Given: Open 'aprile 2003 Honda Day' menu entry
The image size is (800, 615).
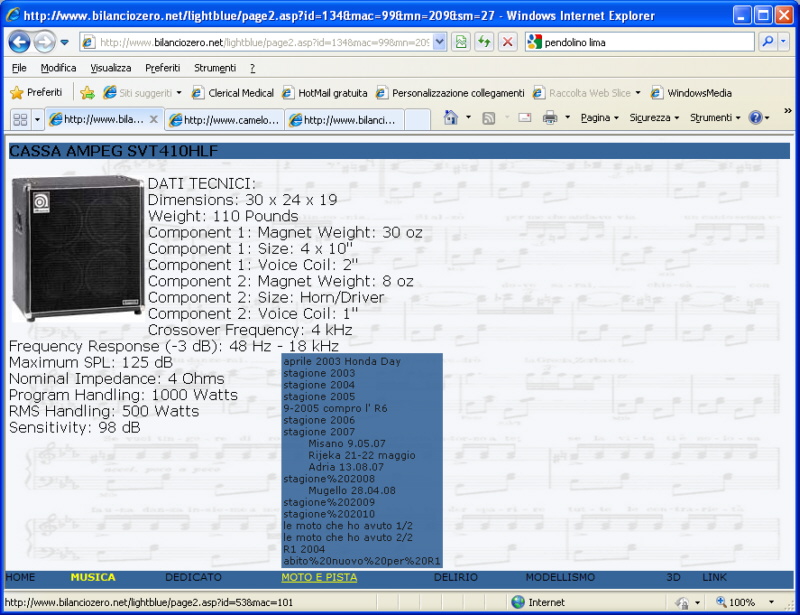Looking at the screenshot, I should click(342, 361).
